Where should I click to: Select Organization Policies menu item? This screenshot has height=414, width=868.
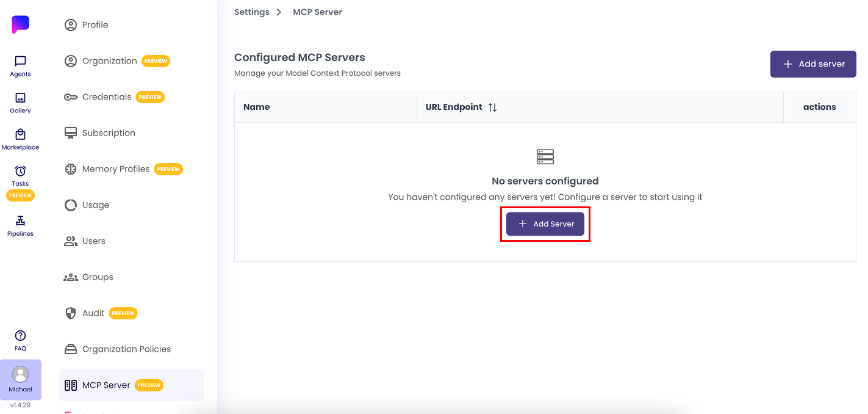tap(132, 349)
